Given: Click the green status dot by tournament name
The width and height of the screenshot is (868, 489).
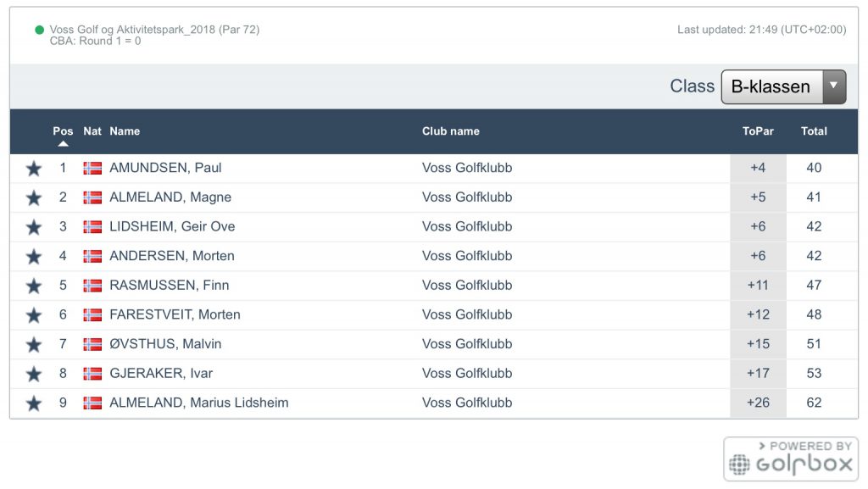Looking at the screenshot, I should click(x=39, y=30).
